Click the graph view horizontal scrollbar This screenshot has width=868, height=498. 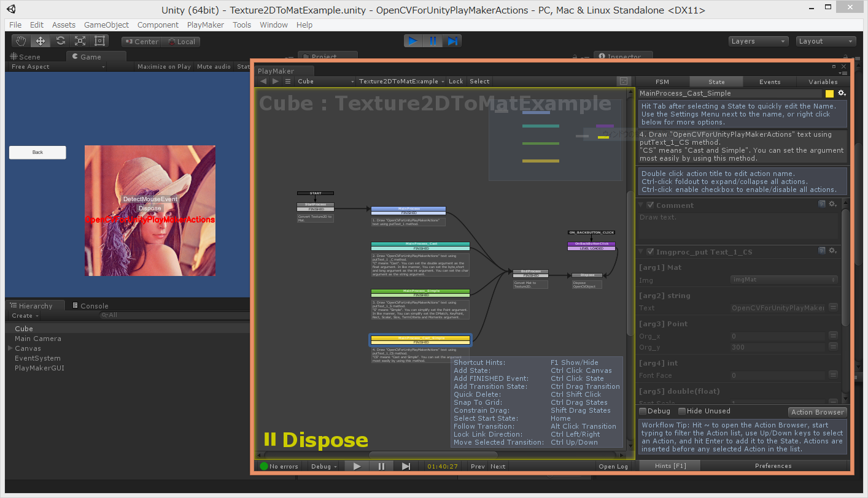[433, 454]
